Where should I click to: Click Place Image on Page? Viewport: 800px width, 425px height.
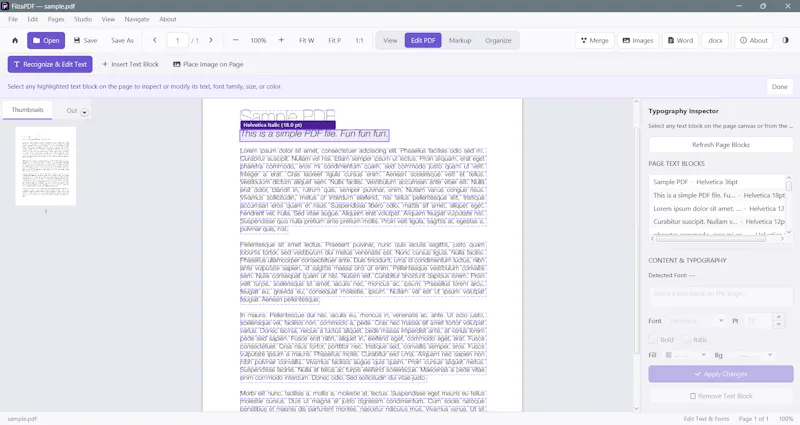pos(208,64)
